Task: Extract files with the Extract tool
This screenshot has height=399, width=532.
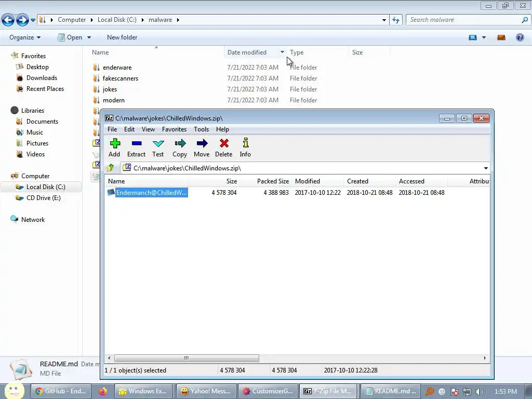Action: [x=136, y=148]
